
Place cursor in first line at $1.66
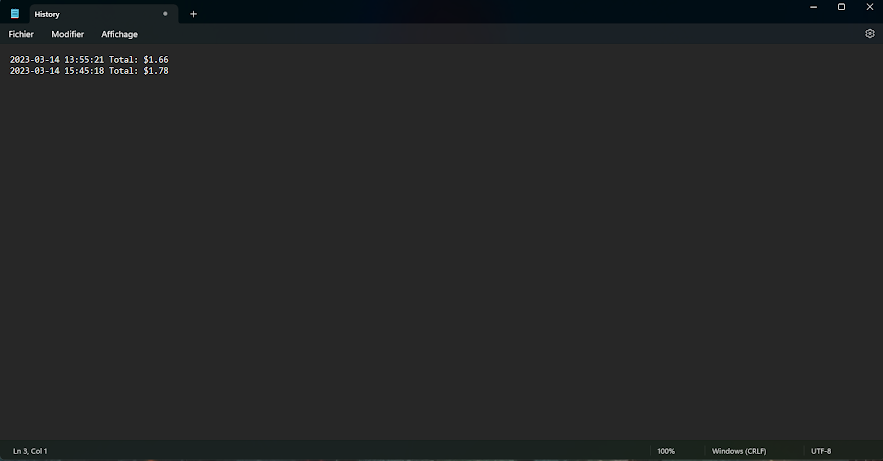point(156,60)
